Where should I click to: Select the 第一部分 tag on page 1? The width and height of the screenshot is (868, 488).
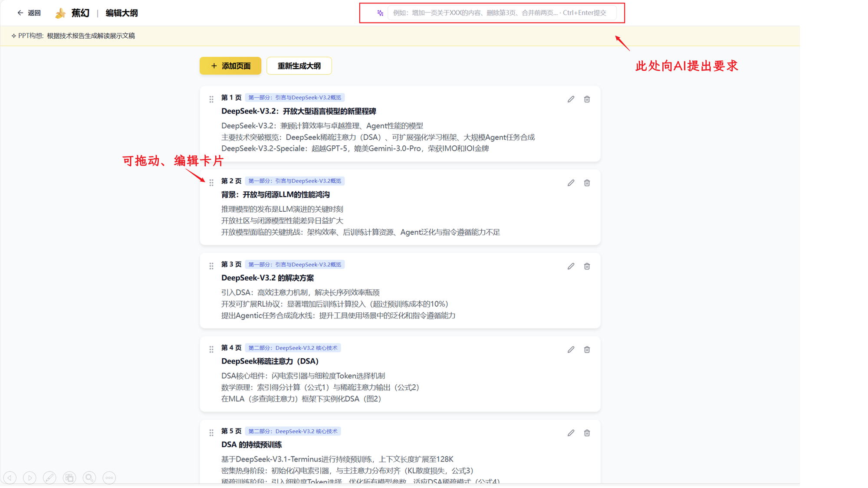tap(295, 97)
